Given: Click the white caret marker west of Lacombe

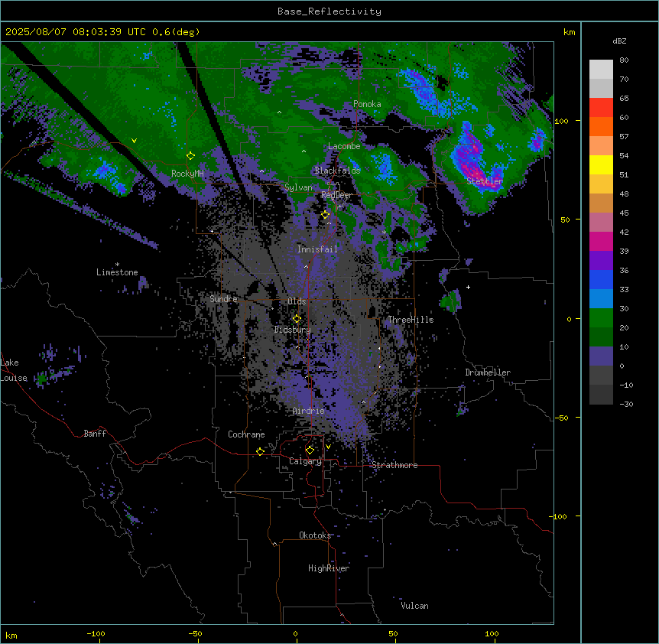Looking at the screenshot, I should click(304, 151).
